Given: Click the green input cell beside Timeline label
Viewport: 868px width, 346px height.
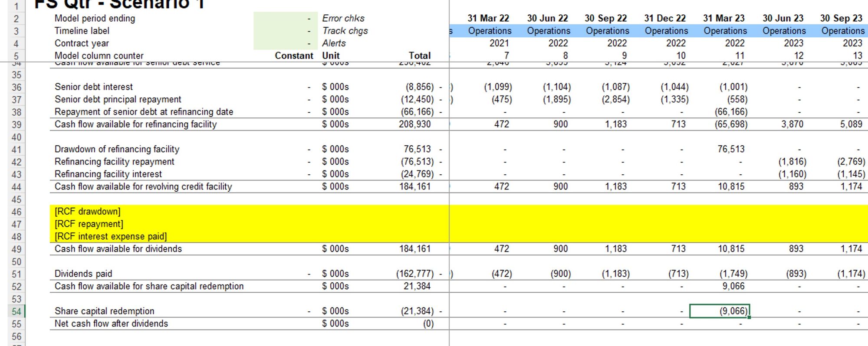Looking at the screenshot, I should coord(286,31).
